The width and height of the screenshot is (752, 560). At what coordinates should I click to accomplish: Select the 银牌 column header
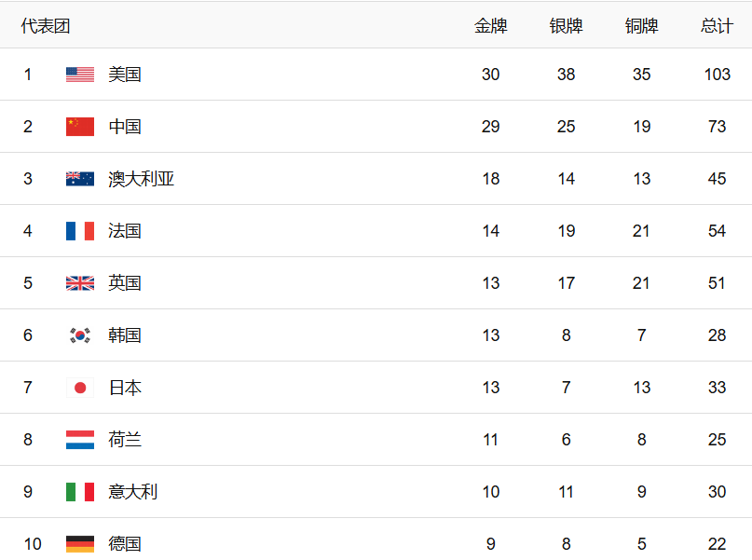coord(566,26)
